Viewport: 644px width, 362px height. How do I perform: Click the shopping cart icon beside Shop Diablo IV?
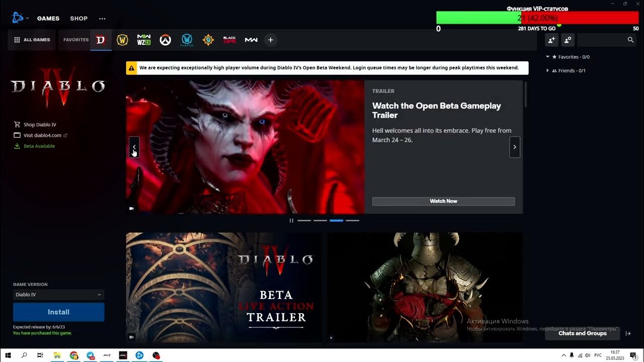(17, 125)
